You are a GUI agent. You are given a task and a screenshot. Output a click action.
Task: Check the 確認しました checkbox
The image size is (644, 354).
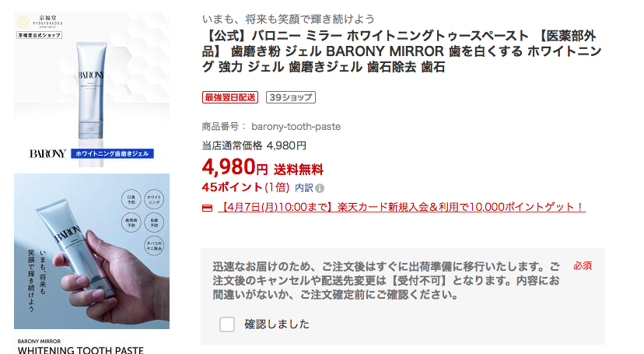(x=227, y=324)
